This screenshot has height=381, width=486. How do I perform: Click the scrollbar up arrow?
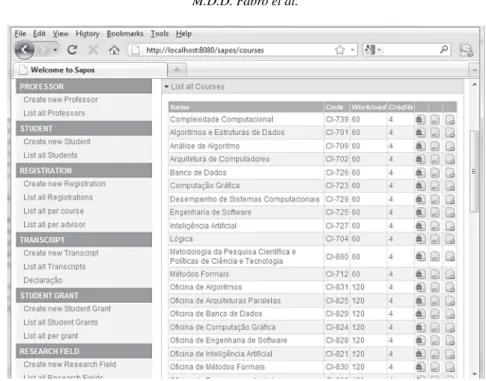pyautogui.click(x=474, y=85)
